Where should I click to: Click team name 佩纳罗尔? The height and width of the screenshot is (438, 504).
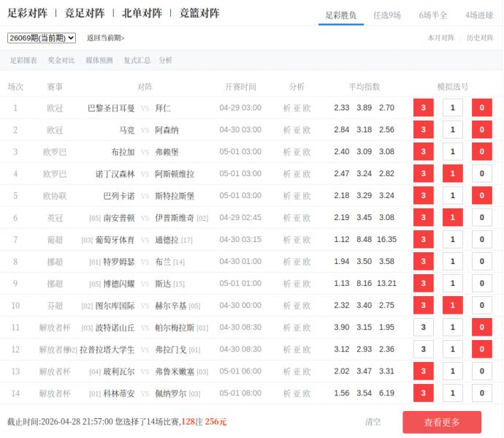171,393
